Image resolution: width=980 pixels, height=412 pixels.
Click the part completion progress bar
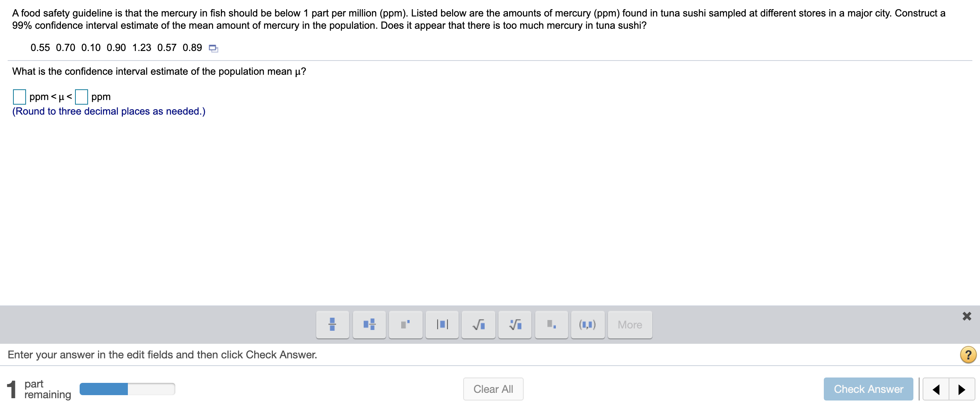pos(127,389)
